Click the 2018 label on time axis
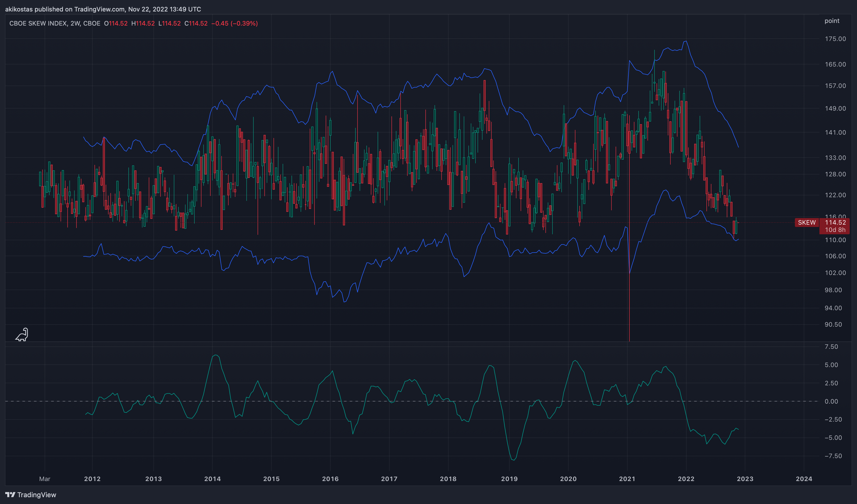857x504 pixels. (448, 479)
